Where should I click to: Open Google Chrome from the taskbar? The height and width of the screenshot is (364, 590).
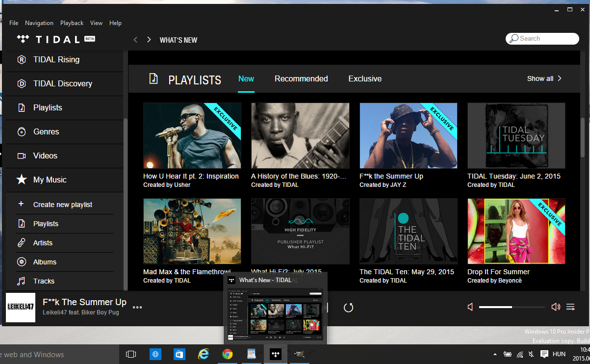pos(227,354)
